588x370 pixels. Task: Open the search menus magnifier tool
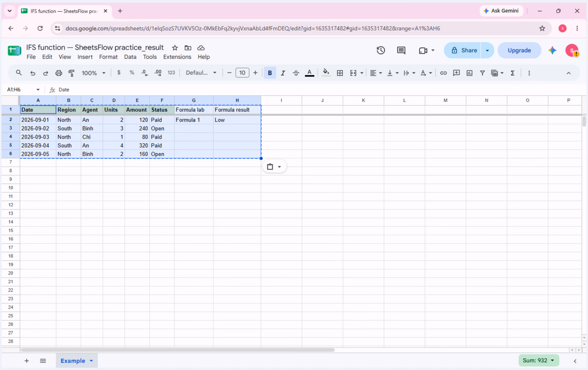[x=19, y=73]
